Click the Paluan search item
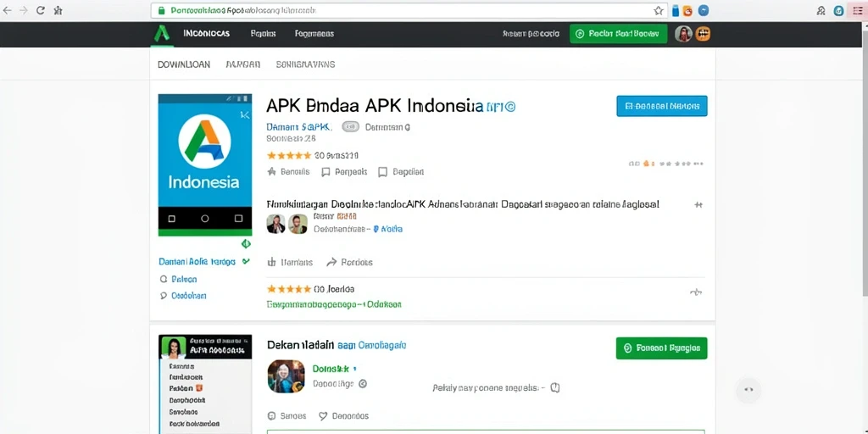The height and width of the screenshot is (434, 868). coord(178,279)
